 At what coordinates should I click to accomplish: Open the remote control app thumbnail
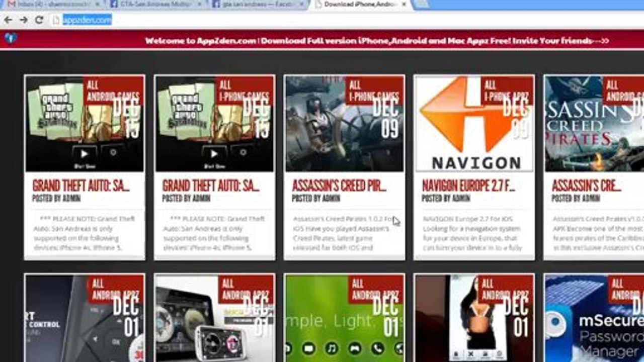pyautogui.click(x=85, y=318)
